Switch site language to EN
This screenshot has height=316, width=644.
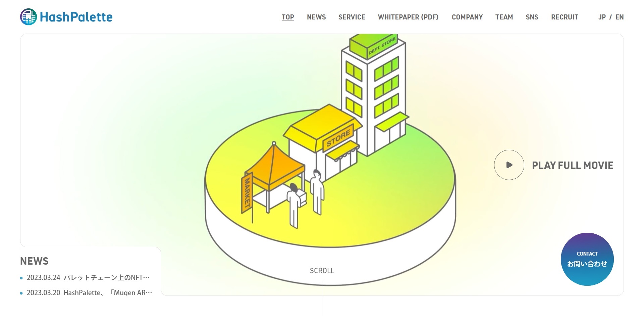tap(619, 17)
